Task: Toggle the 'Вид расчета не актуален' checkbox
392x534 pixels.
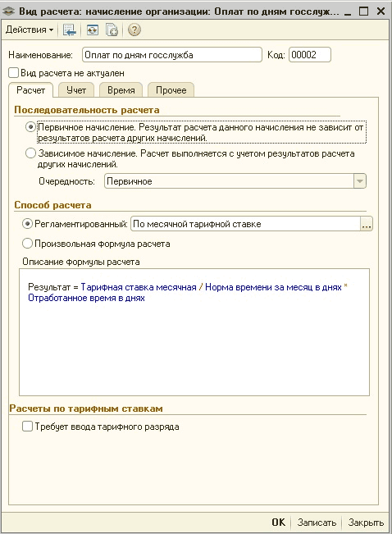Action: click(13, 73)
